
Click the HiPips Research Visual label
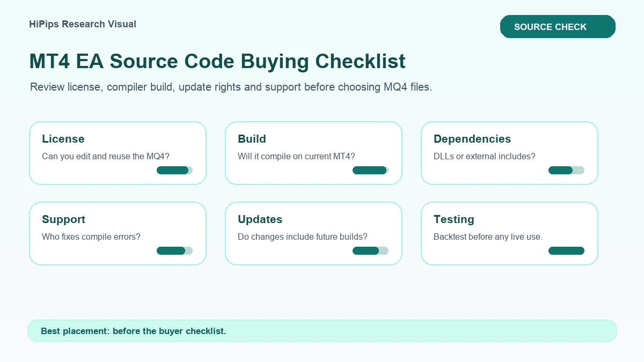(x=83, y=24)
